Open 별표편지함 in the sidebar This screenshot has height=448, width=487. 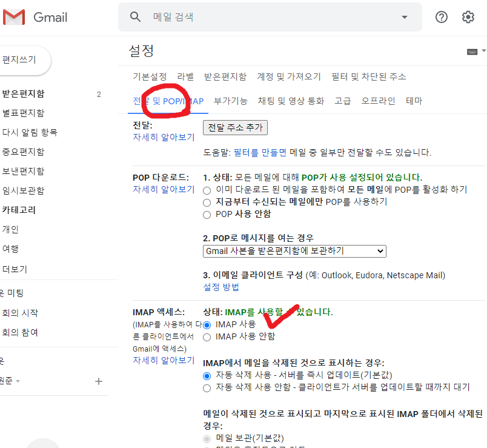tap(23, 113)
